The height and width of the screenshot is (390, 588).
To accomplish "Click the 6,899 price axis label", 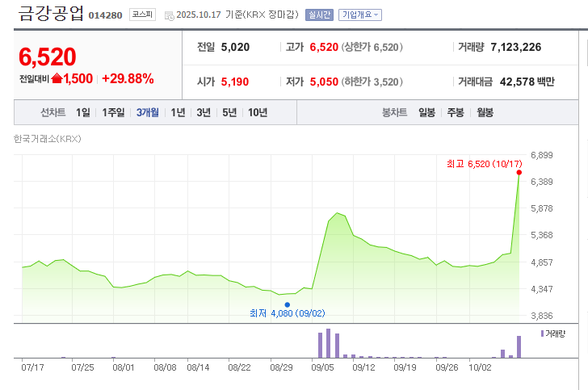I will click(541, 155).
